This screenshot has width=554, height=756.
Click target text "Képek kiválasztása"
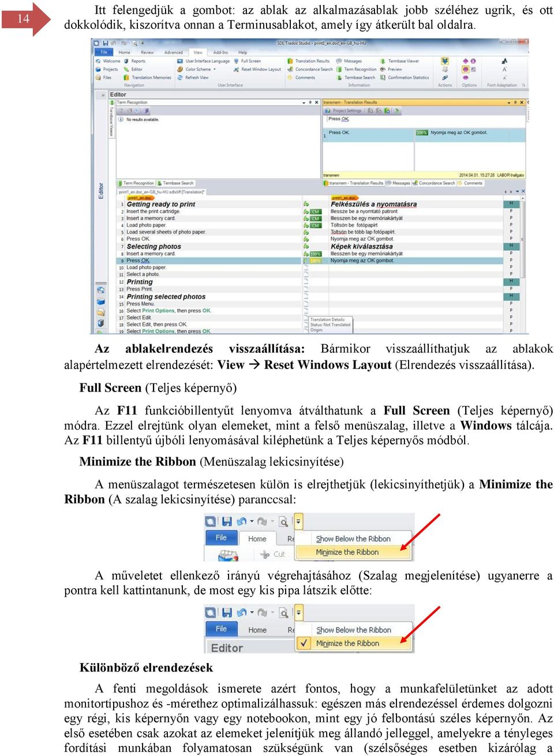362,247
